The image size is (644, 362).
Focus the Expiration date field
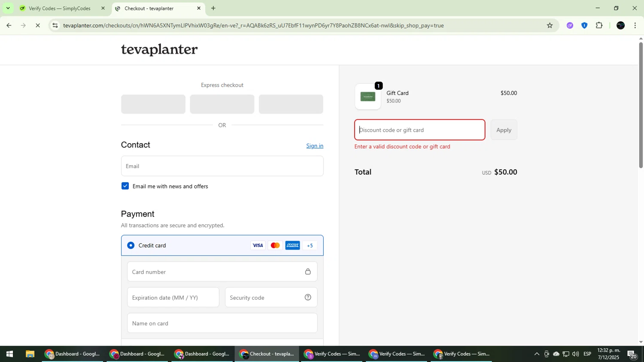coord(173,297)
